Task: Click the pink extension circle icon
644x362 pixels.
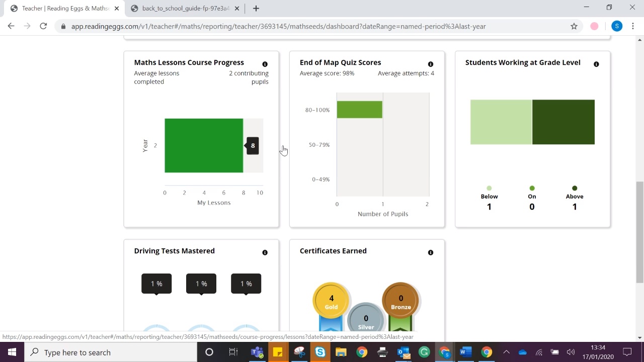Action: (x=594, y=26)
